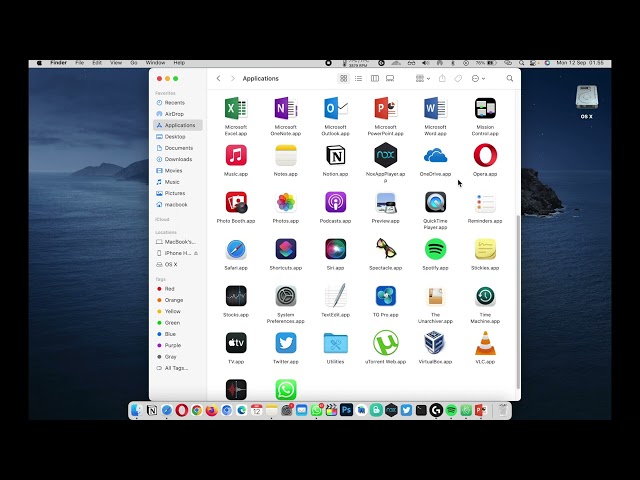Screen dimensions: 640x480
Task: Select the Utilities folder
Action: (x=336, y=343)
